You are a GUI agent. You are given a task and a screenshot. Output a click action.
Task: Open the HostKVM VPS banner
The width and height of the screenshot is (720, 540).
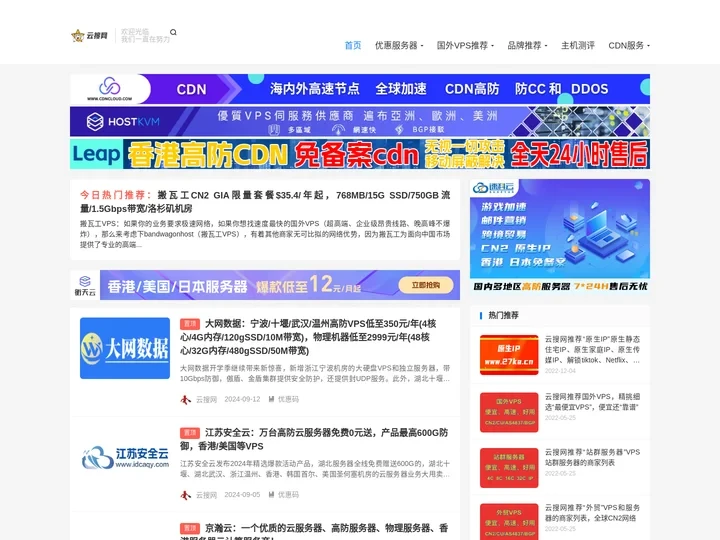(x=360, y=121)
